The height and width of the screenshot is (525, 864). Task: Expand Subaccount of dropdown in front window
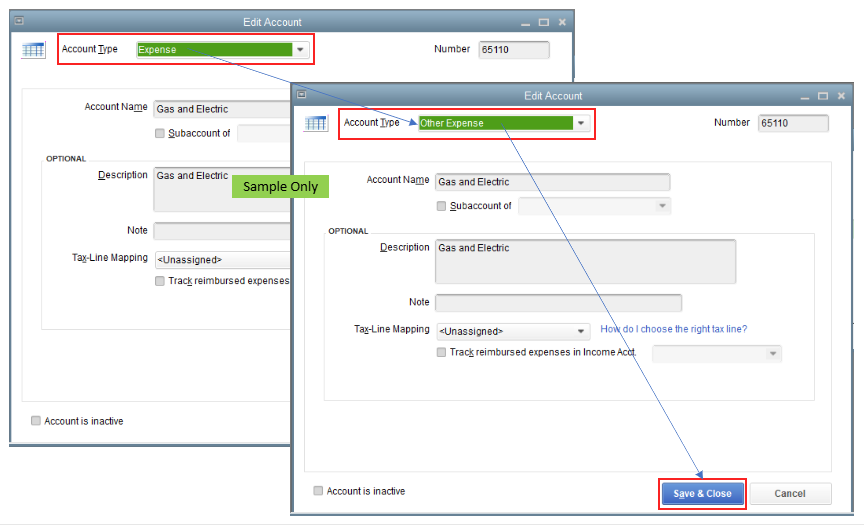click(x=662, y=206)
